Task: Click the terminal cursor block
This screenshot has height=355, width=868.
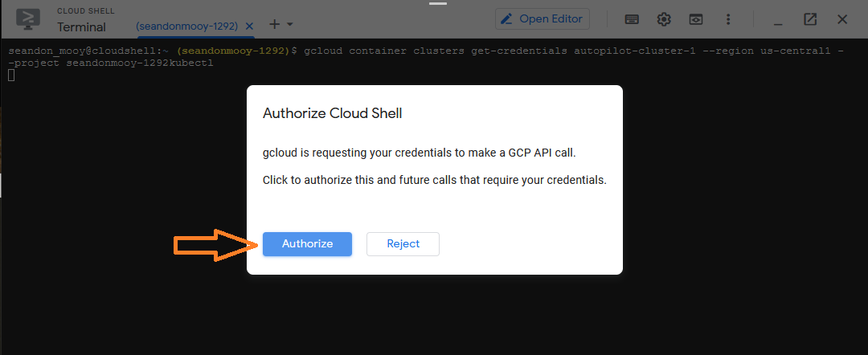Action: 11,75
